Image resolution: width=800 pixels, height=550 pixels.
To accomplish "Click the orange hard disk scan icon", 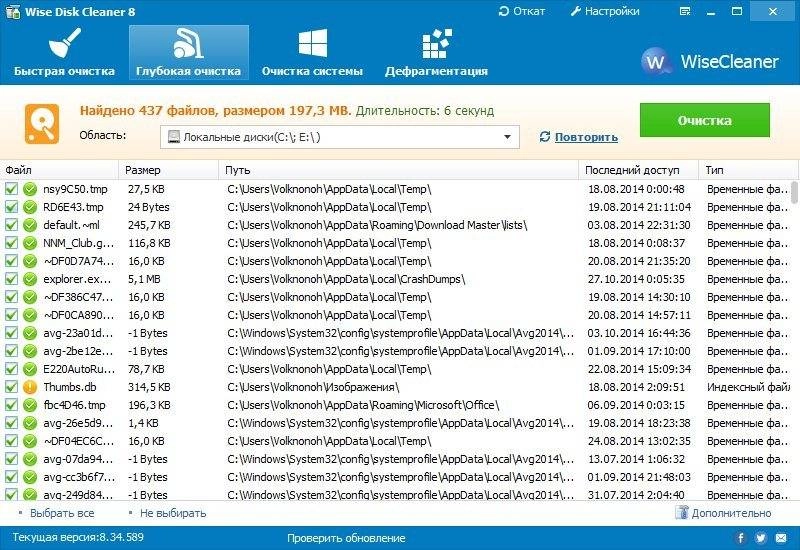I will [x=42, y=124].
